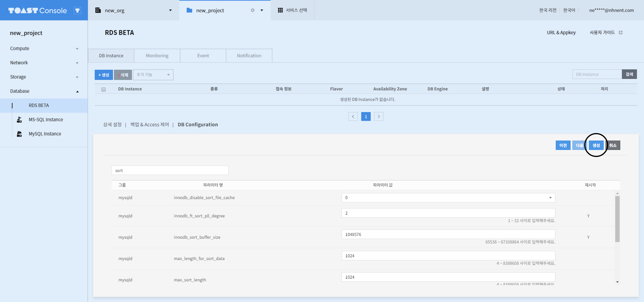Screen dimensions: 644x302
Task: Click the Flavor column header
Action: click(336, 89)
